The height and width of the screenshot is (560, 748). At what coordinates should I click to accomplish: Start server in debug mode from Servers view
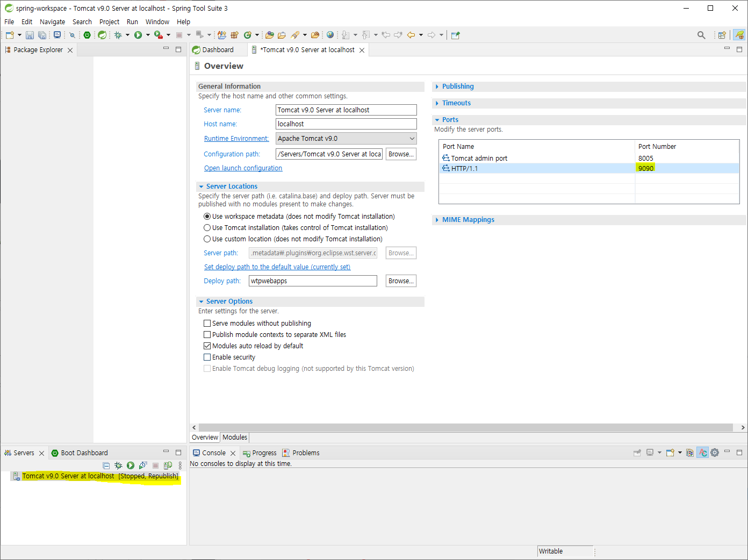coord(118,465)
